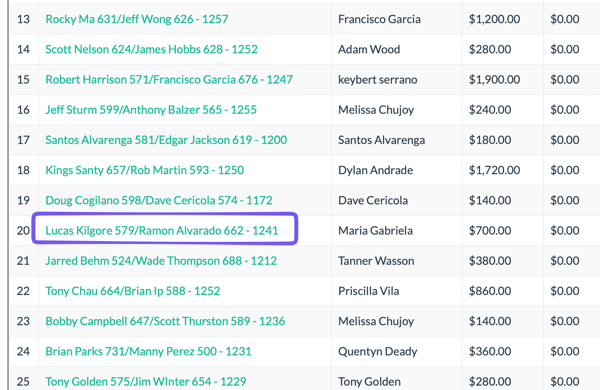This screenshot has width=600, height=390.
Task: Click keybert serrano owner cell
Action: point(378,80)
